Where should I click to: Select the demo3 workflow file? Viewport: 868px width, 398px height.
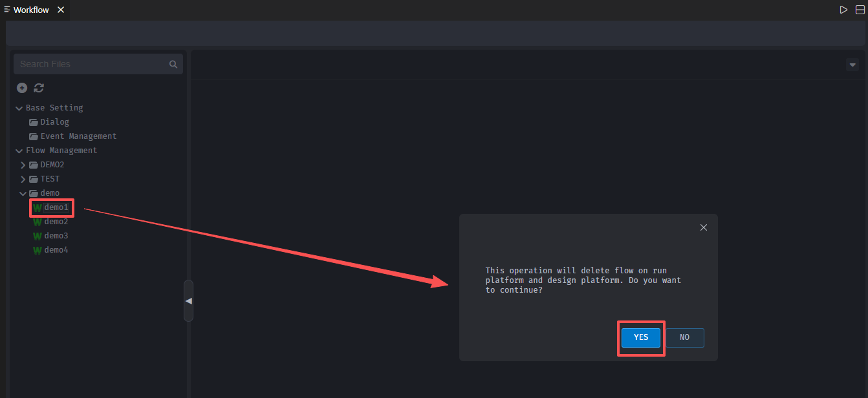click(x=56, y=236)
